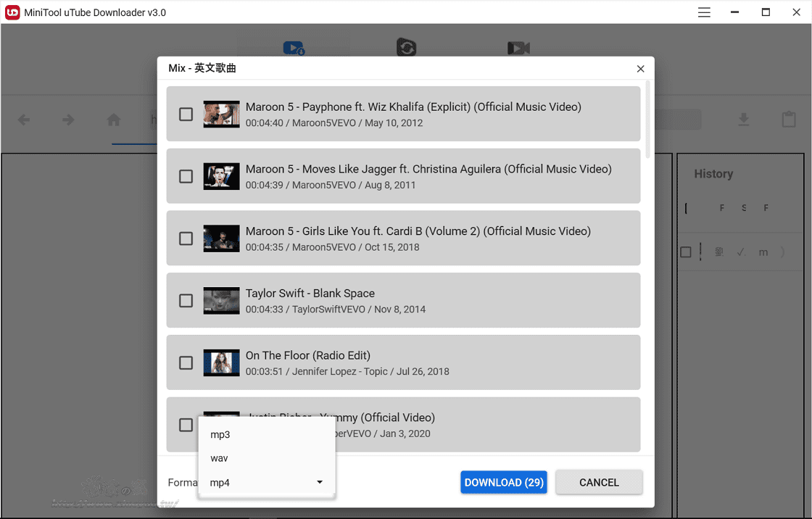812x519 pixels.
Task: Click '00:04:35 / Maroon5VEVO / Oct 15, 2018' text
Action: (x=333, y=248)
